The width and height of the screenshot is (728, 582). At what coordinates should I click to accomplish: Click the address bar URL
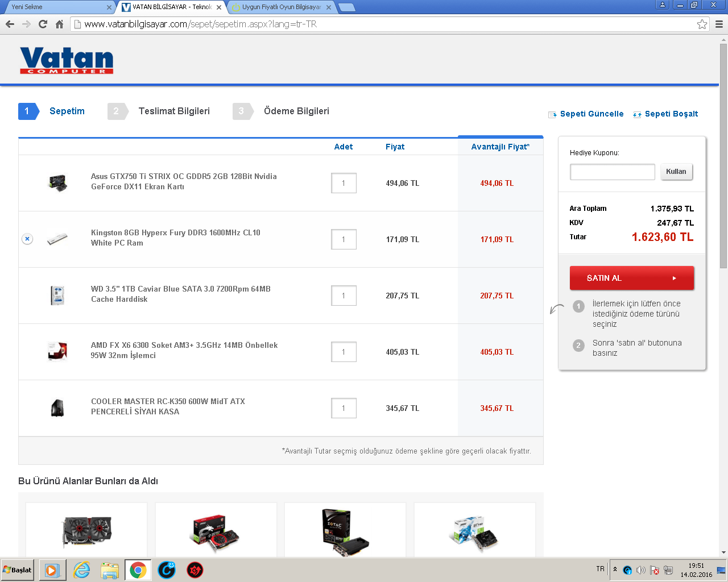[201, 24]
